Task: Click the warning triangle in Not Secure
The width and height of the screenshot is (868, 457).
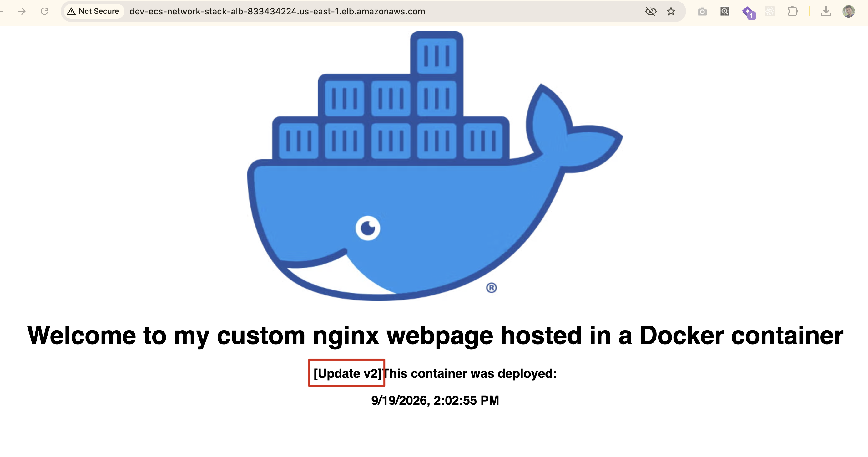Action: coord(71,12)
